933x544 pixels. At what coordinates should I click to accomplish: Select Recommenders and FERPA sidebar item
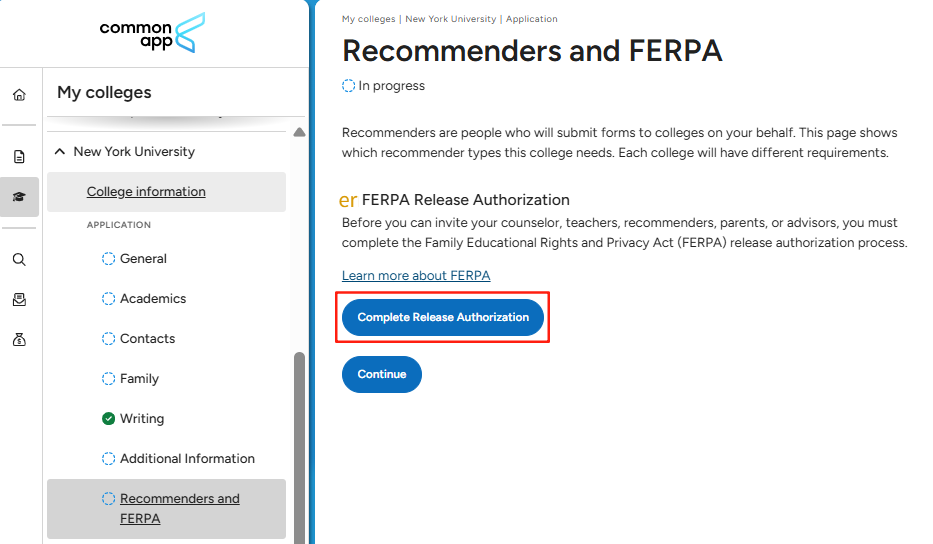tap(179, 508)
